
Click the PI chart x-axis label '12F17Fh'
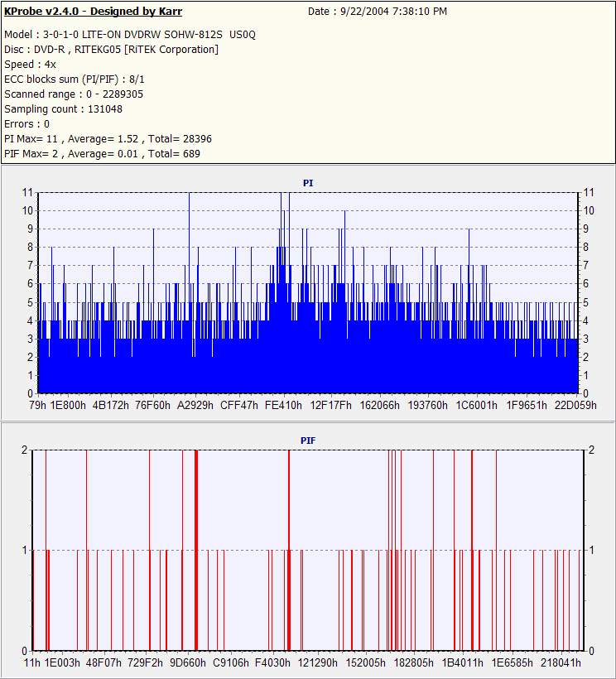[330, 405]
